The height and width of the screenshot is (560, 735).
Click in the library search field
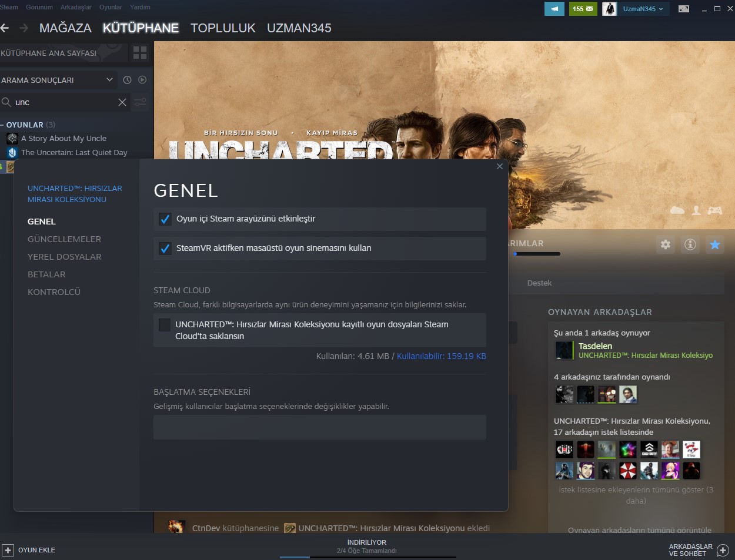64,102
